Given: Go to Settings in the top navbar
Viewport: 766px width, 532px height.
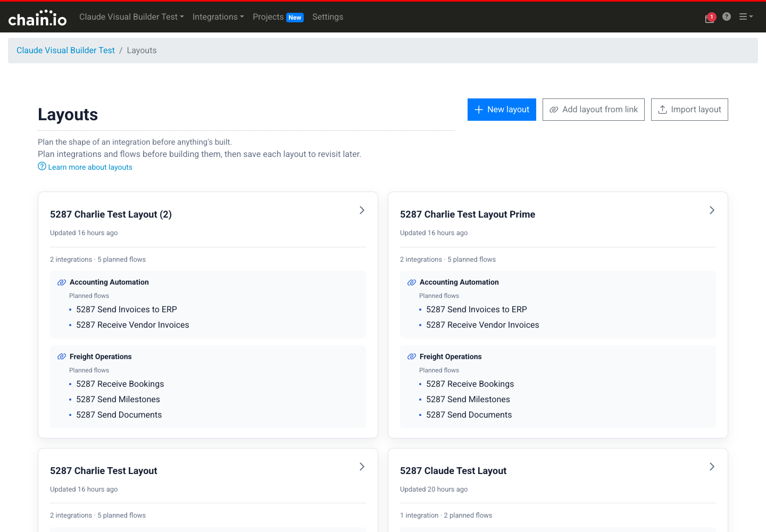Looking at the screenshot, I should (328, 17).
